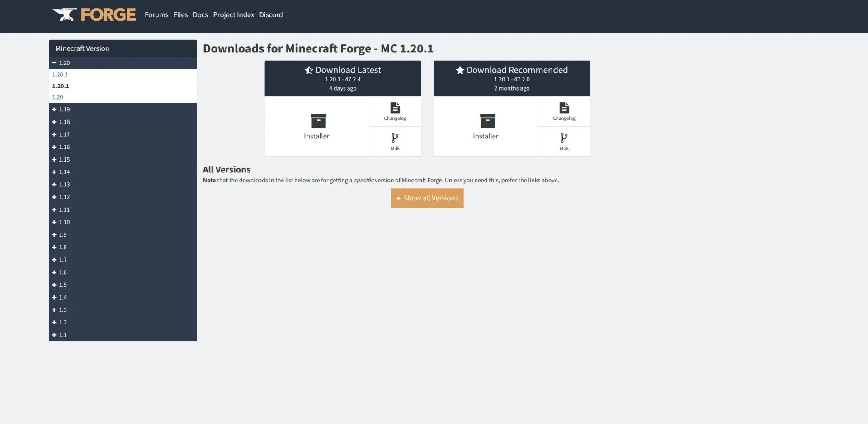The height and width of the screenshot is (424, 868).
Task: Click the Download Recommended header title
Action: (517, 70)
